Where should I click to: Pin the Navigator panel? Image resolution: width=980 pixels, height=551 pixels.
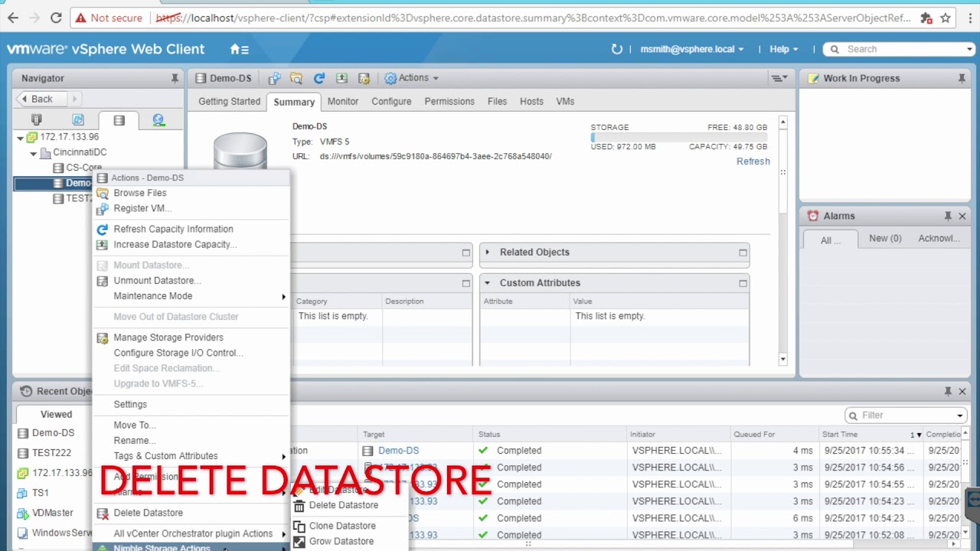[x=175, y=78]
